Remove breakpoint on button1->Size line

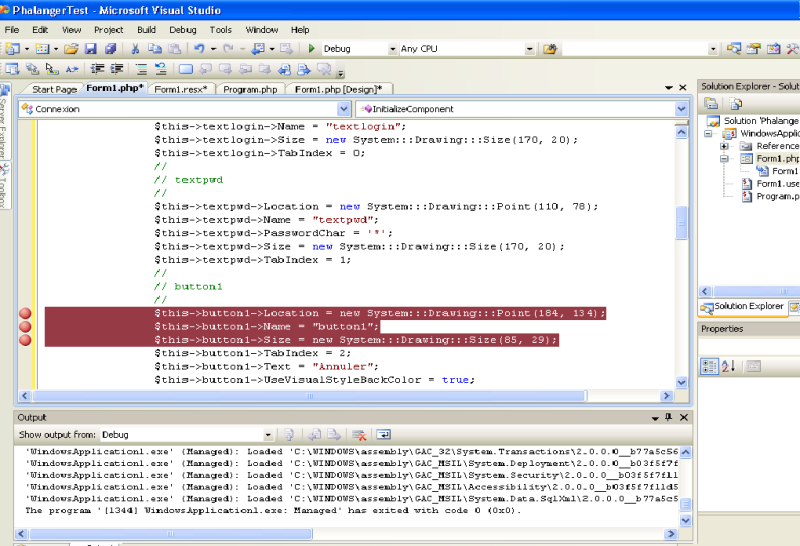click(x=25, y=340)
